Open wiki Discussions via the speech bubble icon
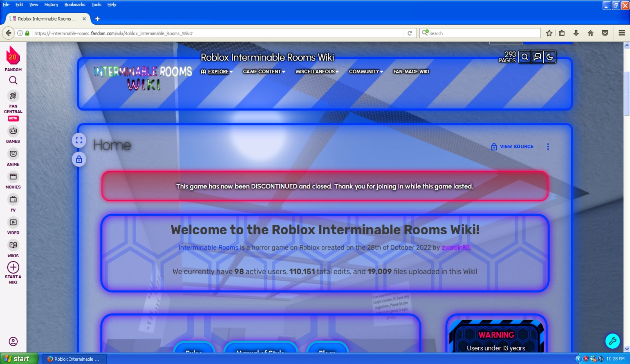 click(x=537, y=57)
